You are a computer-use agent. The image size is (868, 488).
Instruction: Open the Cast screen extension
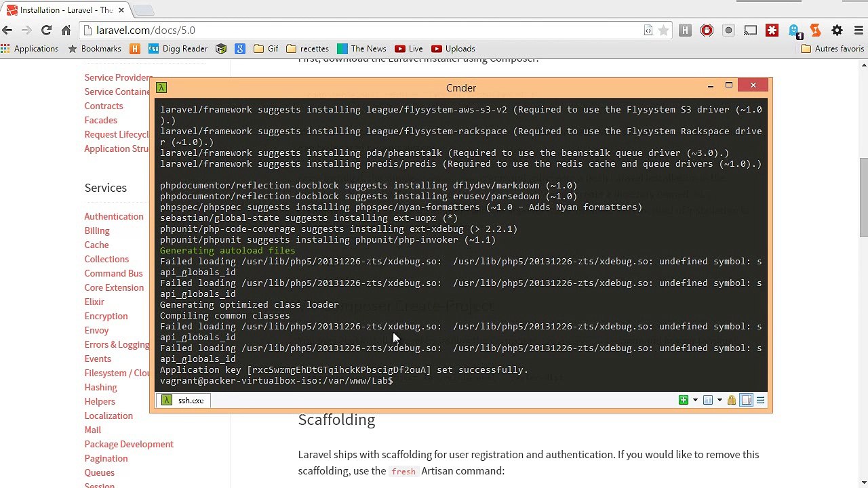tap(750, 30)
